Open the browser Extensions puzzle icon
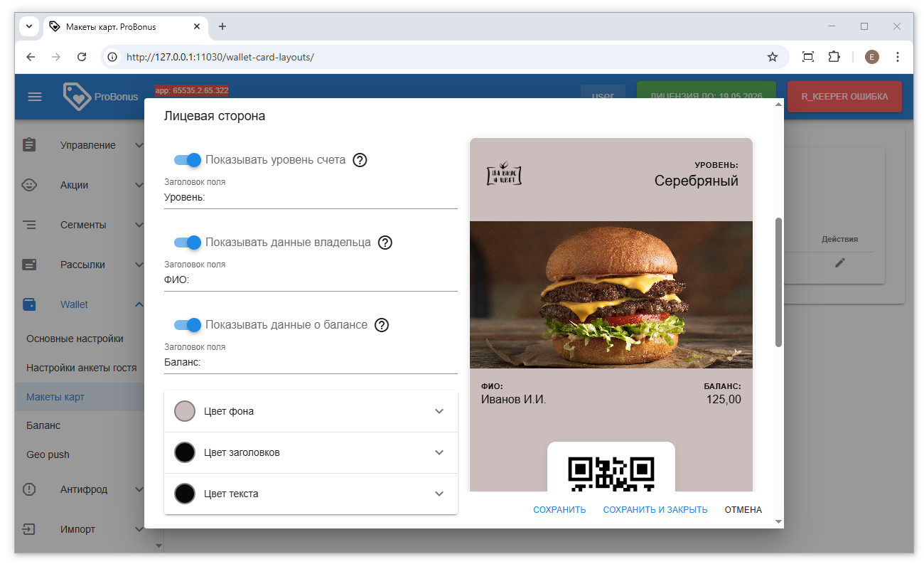924x569 pixels. point(834,57)
